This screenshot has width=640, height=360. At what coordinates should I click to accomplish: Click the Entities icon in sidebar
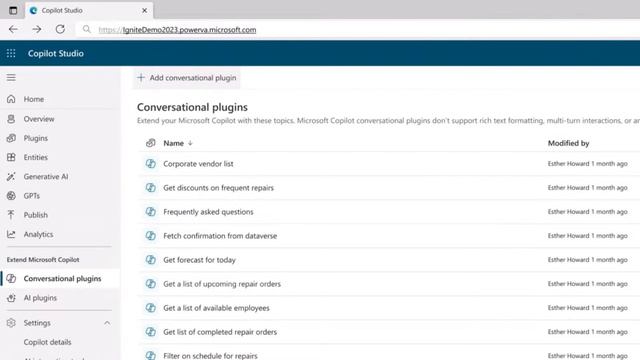[11, 157]
